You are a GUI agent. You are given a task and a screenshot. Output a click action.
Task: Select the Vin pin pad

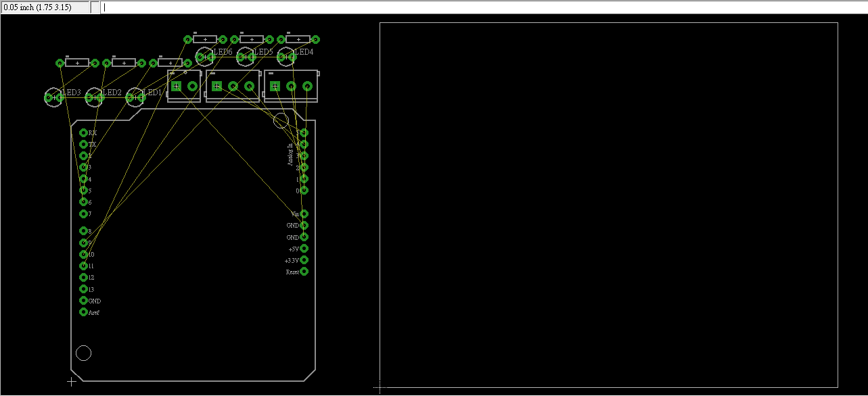click(304, 214)
